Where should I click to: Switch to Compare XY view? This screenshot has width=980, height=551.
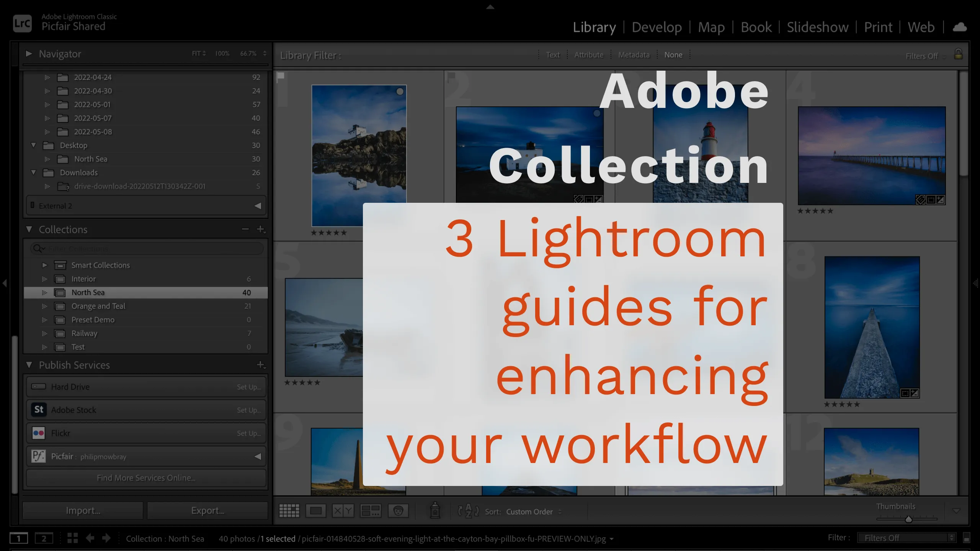343,511
